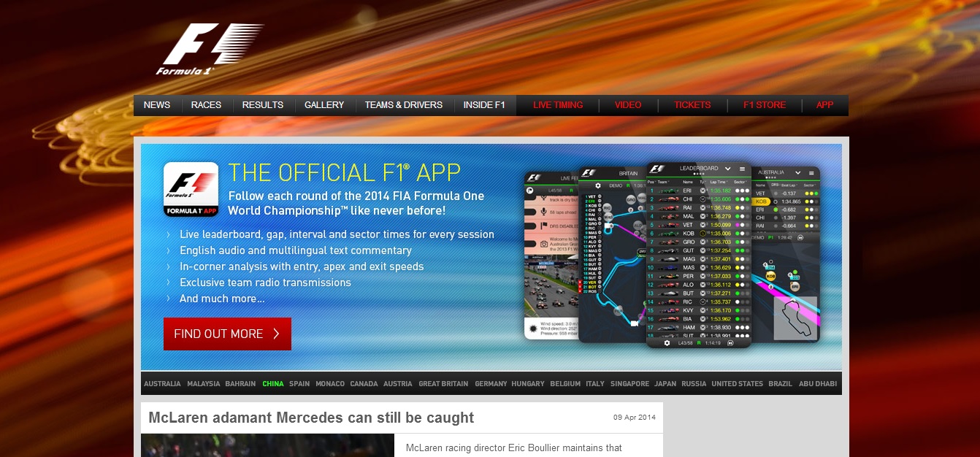Choose MONACO from the race list
This screenshot has width=980, height=457.
coord(330,384)
